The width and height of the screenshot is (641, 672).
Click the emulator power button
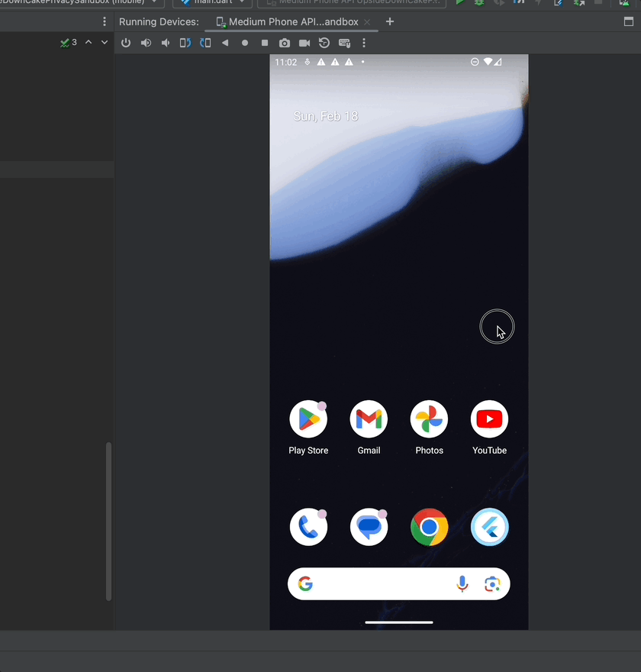click(126, 43)
